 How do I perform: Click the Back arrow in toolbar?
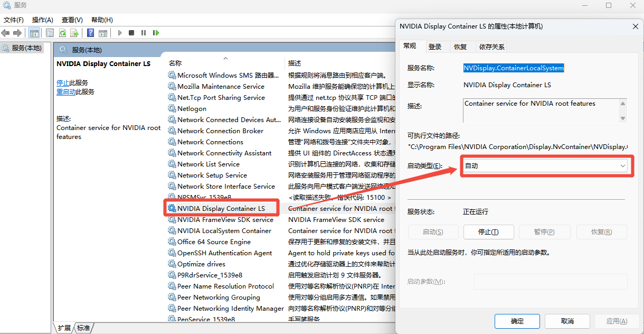[6, 33]
